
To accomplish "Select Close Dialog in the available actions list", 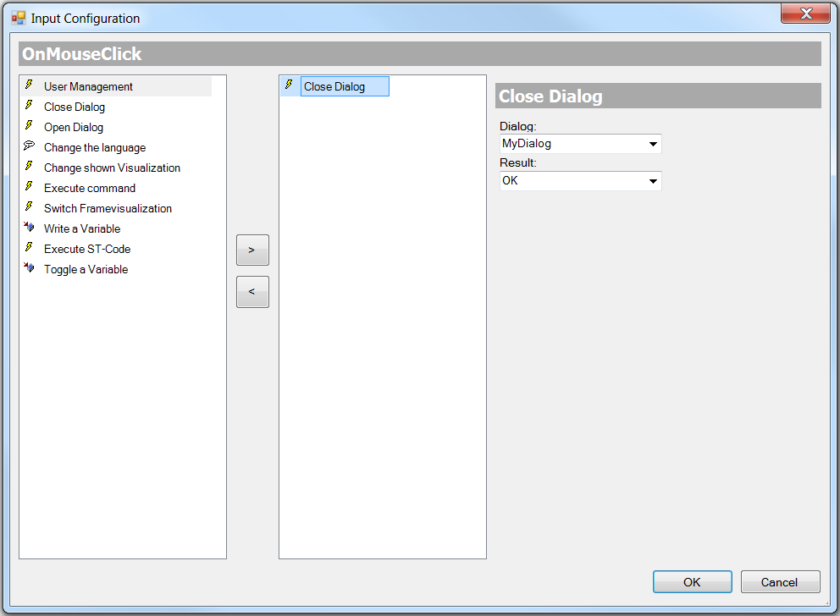I will tap(75, 107).
